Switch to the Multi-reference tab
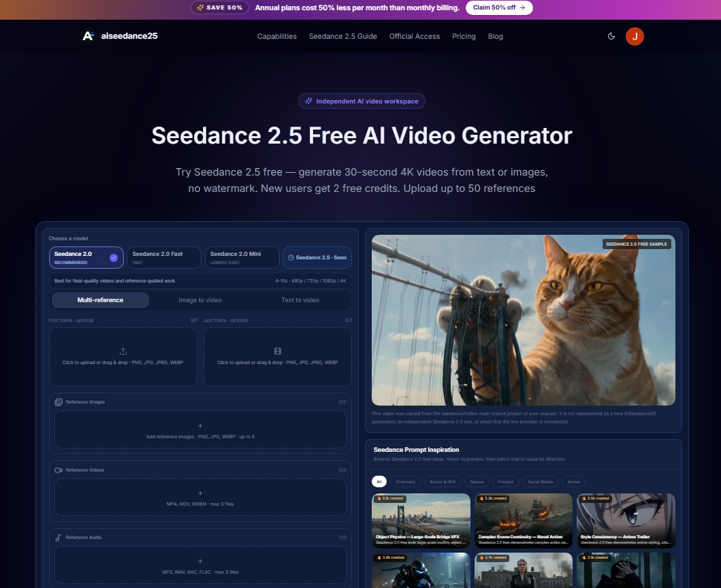The height and width of the screenshot is (588, 721). click(100, 300)
